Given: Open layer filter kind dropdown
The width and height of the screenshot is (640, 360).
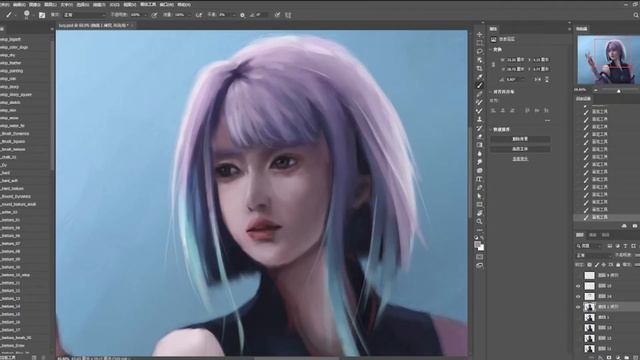Looking at the screenshot, I should [590, 246].
